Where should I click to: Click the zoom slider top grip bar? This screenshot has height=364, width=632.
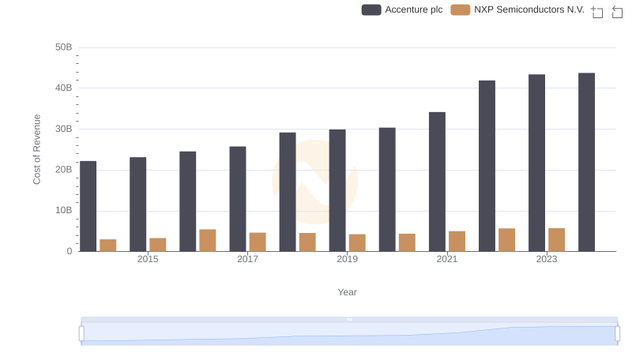pyautogui.click(x=349, y=319)
